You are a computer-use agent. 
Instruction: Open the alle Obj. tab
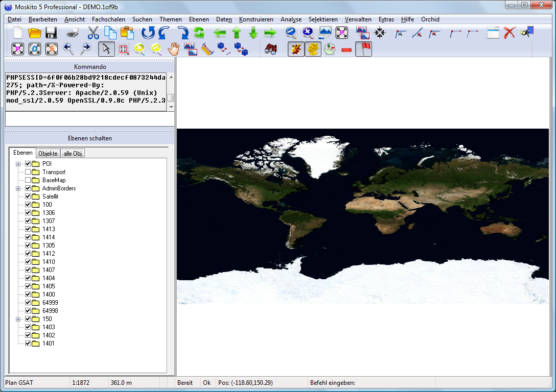73,154
